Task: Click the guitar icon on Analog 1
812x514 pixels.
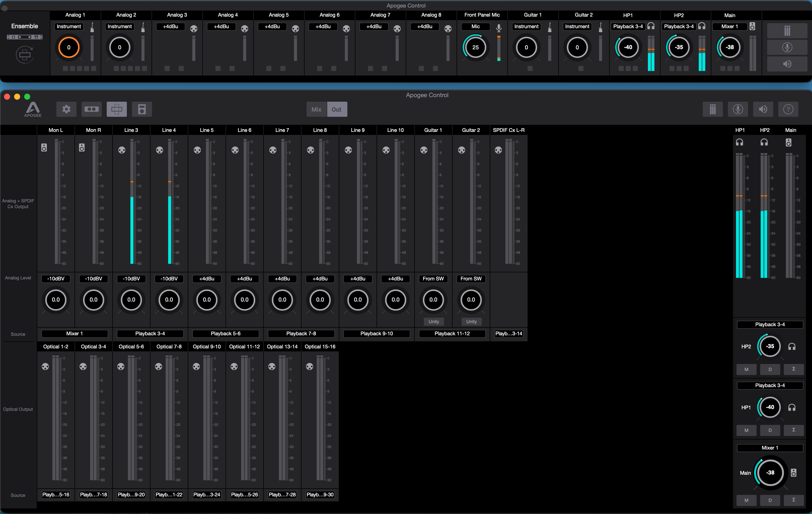Action: 92,27
